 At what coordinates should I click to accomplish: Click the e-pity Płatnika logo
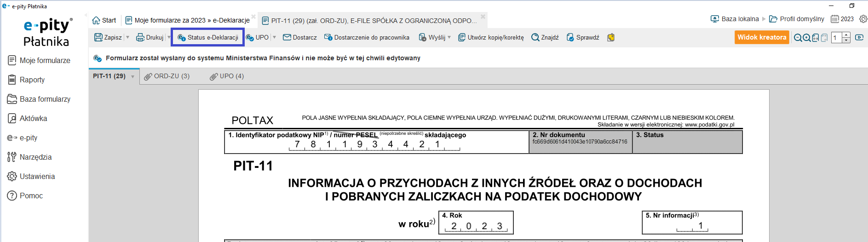47,32
